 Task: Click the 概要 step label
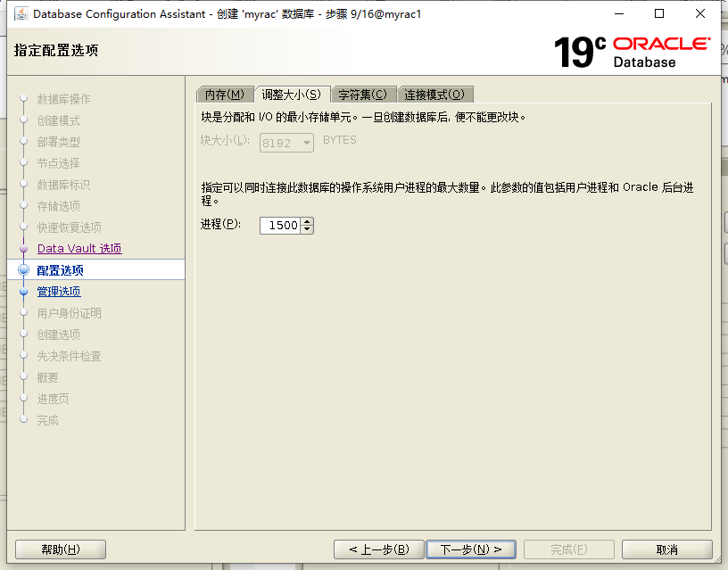pyautogui.click(x=48, y=377)
